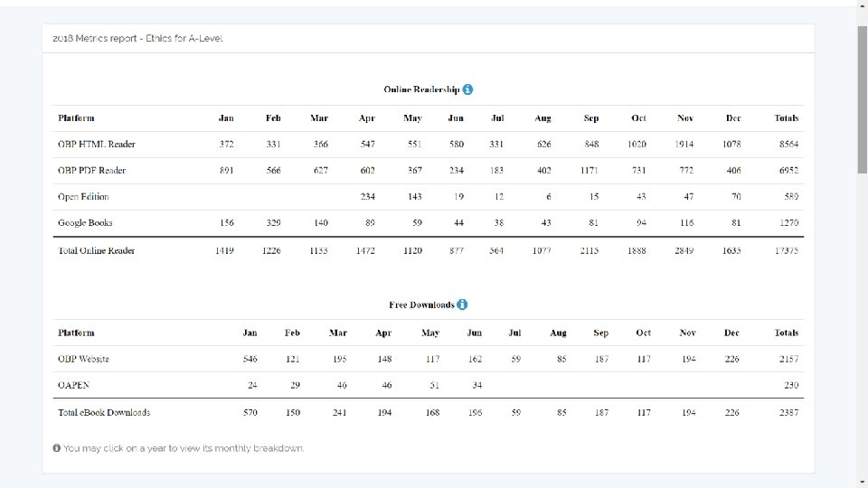
Task: Select the Google Books platform row
Action: (x=85, y=223)
